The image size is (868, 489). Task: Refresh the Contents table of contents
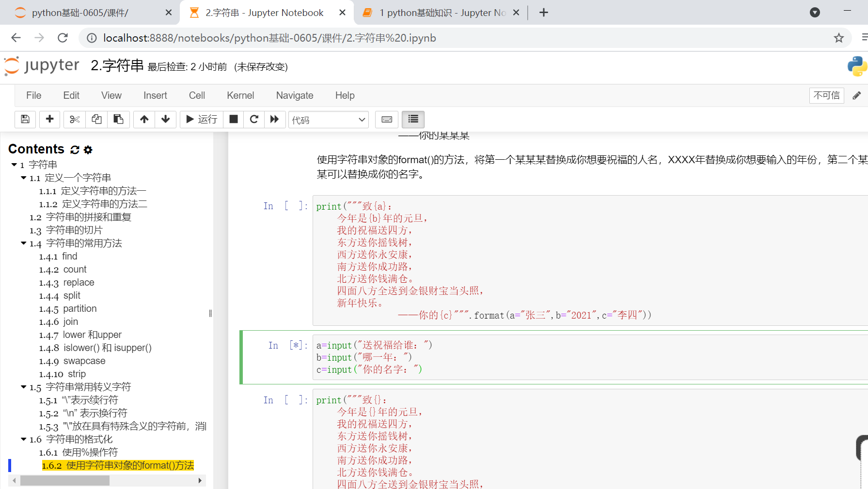[75, 150]
